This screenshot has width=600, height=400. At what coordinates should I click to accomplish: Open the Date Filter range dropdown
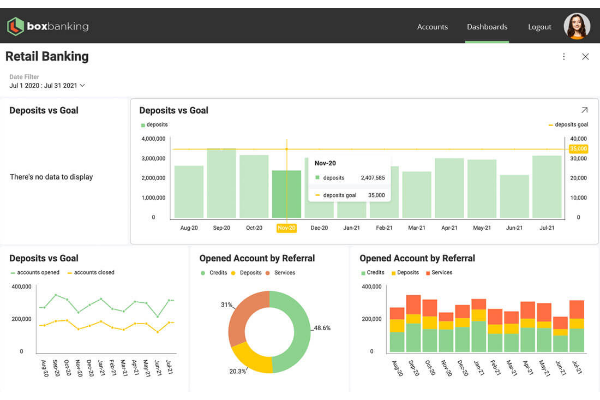pos(47,85)
